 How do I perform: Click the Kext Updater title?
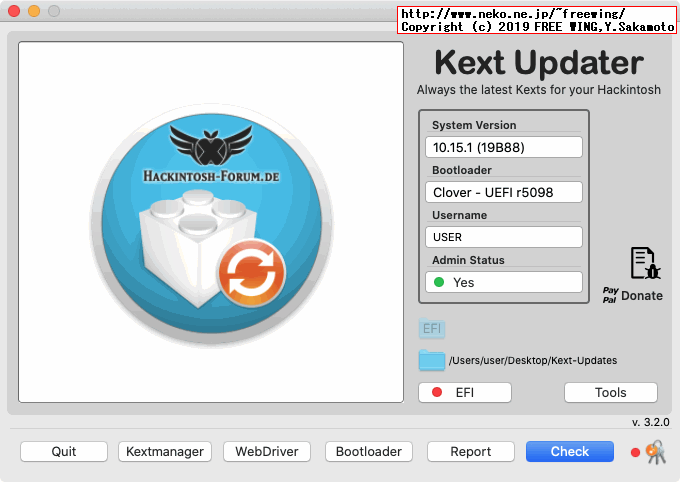[x=539, y=63]
